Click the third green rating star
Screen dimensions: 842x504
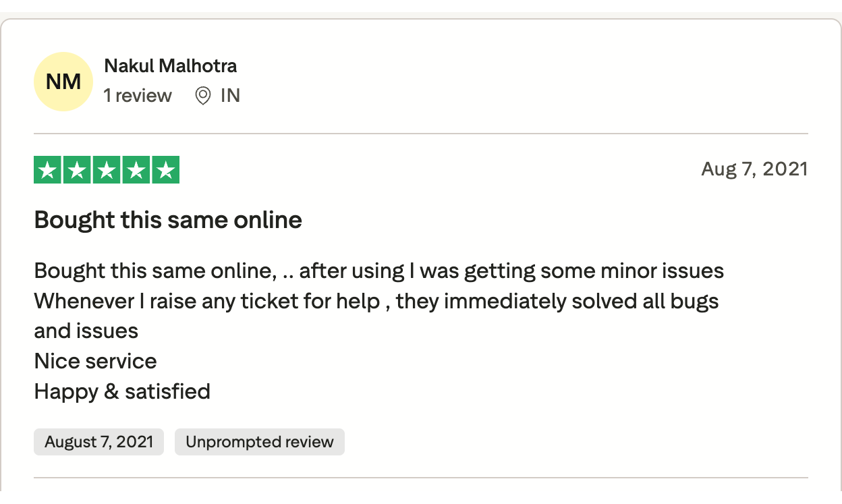107,170
